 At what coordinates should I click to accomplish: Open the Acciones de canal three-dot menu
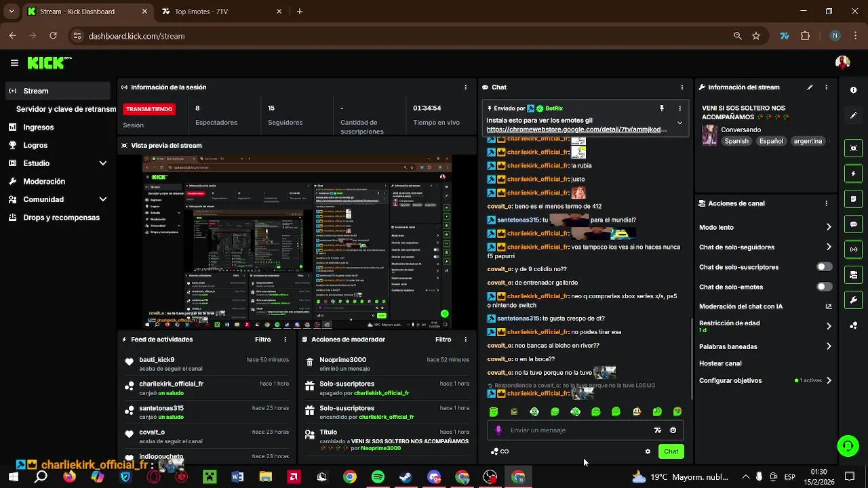tap(826, 203)
